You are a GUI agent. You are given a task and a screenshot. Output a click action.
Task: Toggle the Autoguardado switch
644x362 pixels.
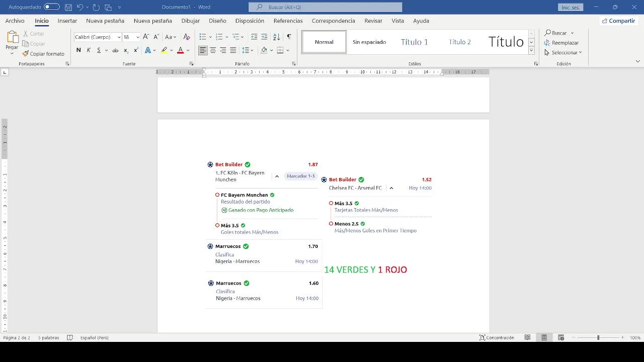point(51,7)
